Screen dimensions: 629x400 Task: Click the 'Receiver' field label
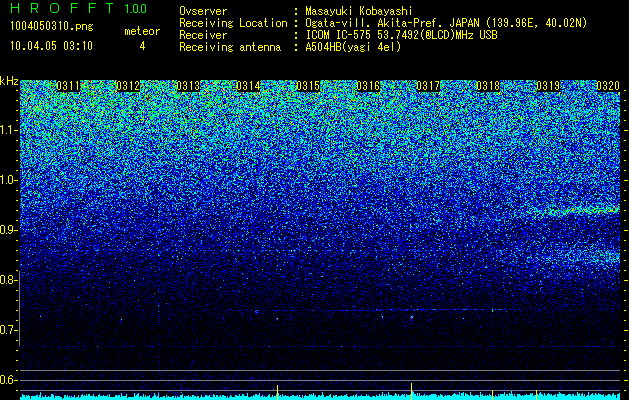click(203, 35)
